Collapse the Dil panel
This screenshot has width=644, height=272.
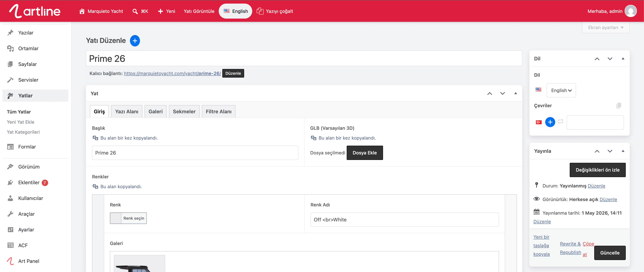623,59
